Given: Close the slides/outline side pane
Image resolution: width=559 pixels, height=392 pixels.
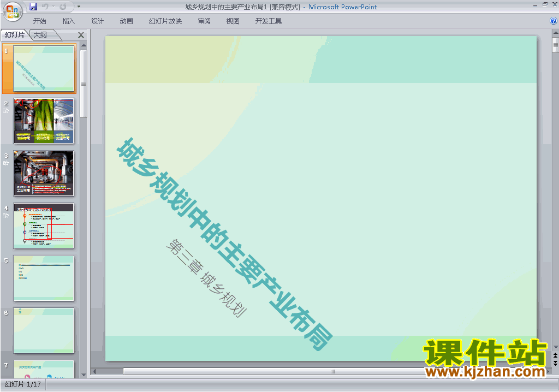Looking at the screenshot, I should [81, 35].
